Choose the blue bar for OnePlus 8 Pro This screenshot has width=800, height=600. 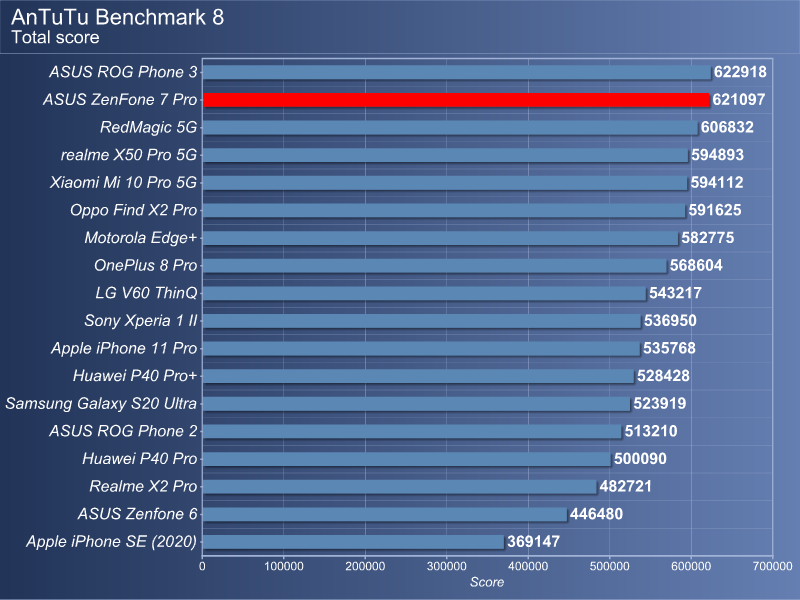click(435, 266)
